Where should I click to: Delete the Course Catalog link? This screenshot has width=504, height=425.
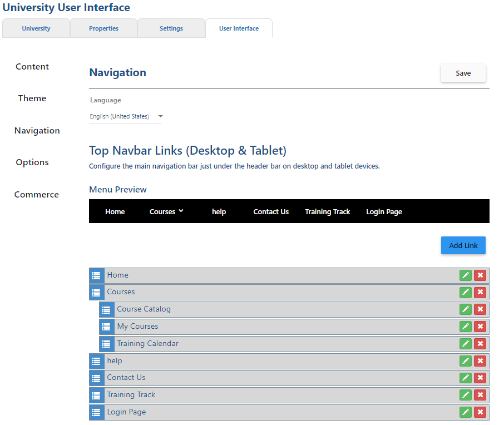point(480,309)
